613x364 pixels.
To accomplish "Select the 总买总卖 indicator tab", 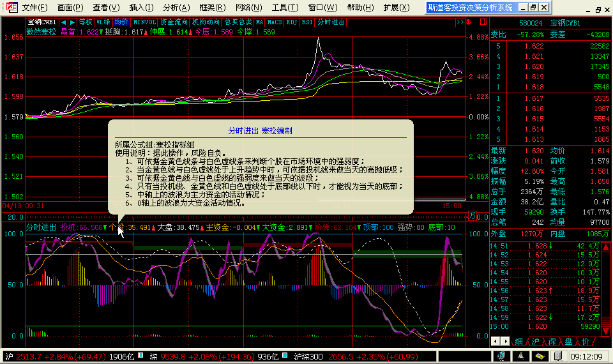I will point(238,22).
